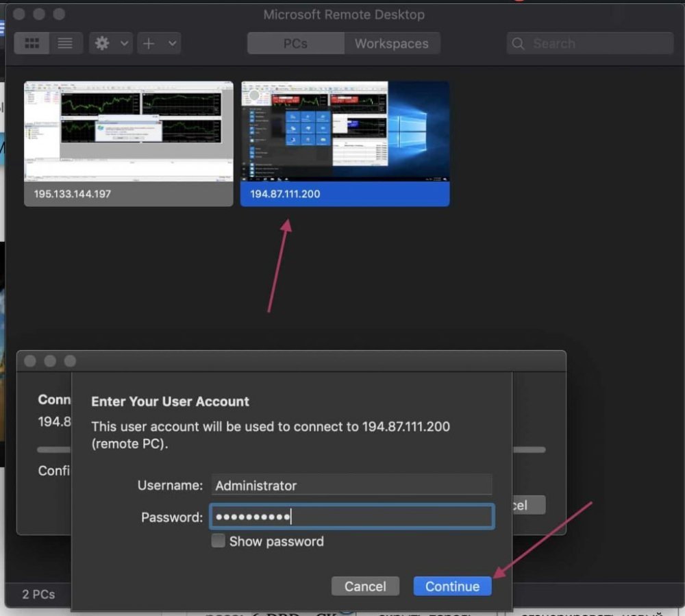Select the Workspaces tab
Image resolution: width=685 pixels, height=616 pixels.
point(391,43)
